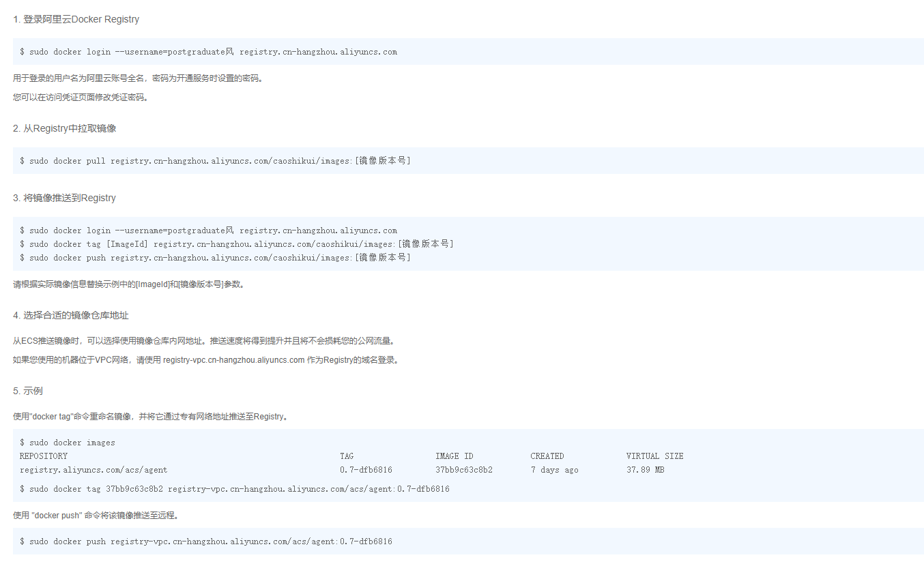Click the sentence "用于登录的用户名为阿里云账号全名"
Viewport: 924px width, 564px height.
point(81,78)
